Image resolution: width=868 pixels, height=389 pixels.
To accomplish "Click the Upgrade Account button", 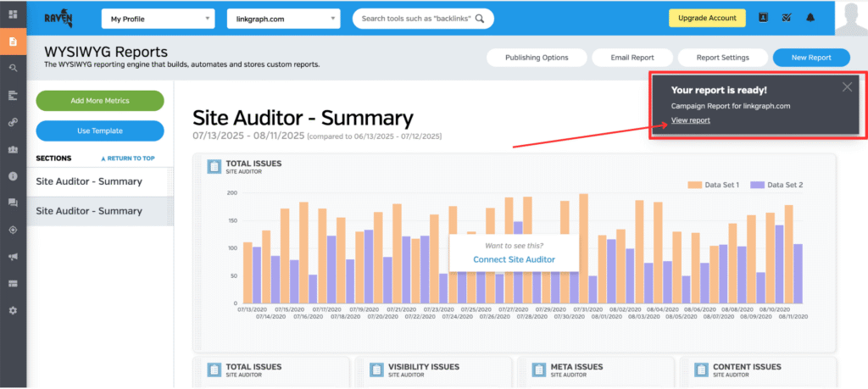I will pyautogui.click(x=707, y=18).
